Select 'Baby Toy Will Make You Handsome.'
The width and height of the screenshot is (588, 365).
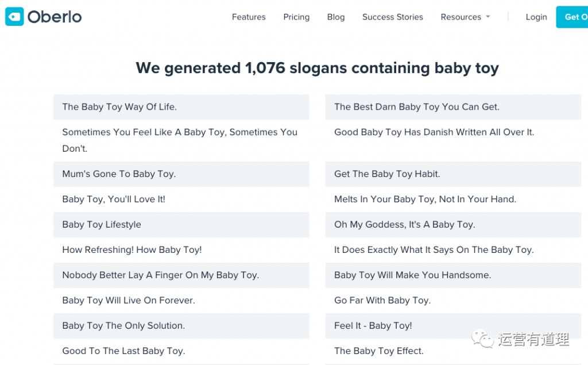(453, 275)
